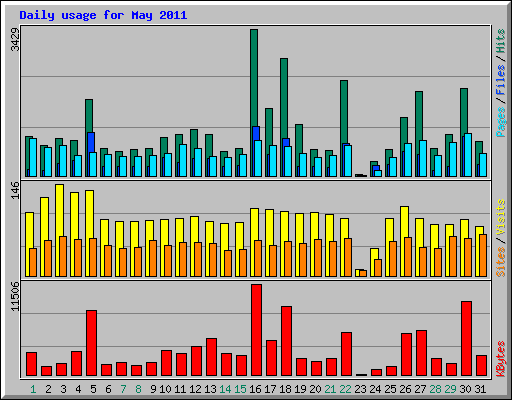The width and height of the screenshot is (512, 400).
Task: Click day label 2 on the x-axis
Action: pos(48,389)
